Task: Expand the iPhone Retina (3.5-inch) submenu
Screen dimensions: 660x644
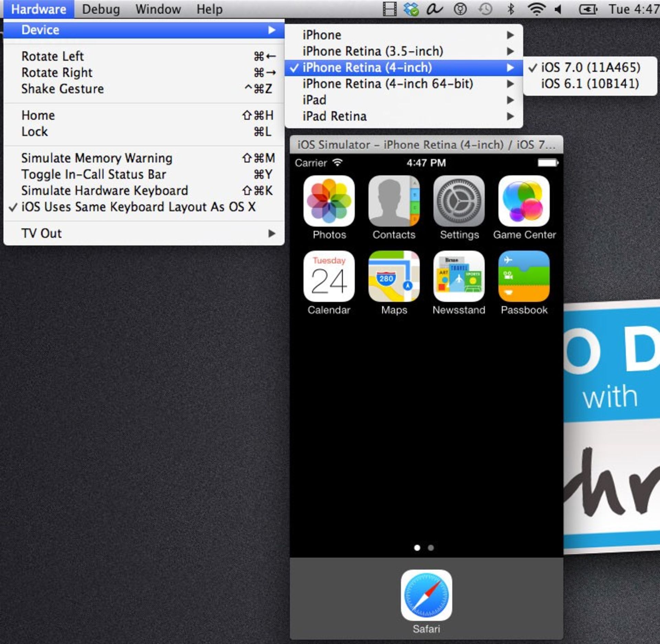Action: pos(404,51)
